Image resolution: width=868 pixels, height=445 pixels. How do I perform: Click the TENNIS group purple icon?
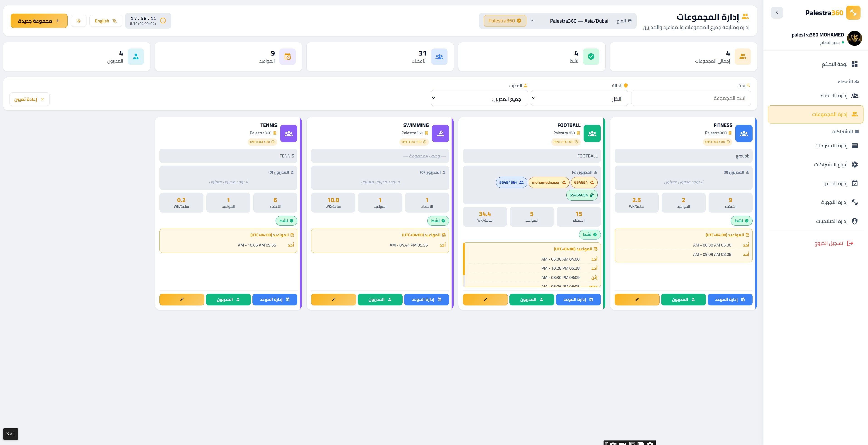[289, 134]
